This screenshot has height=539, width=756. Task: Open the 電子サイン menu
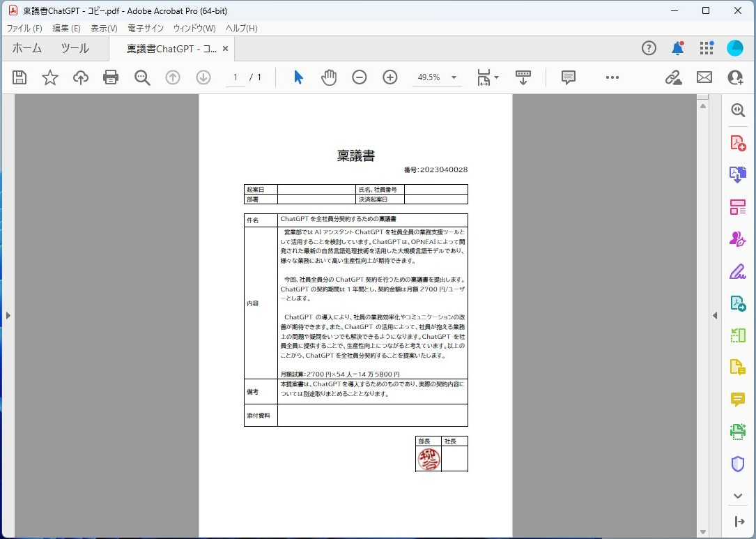(145, 28)
